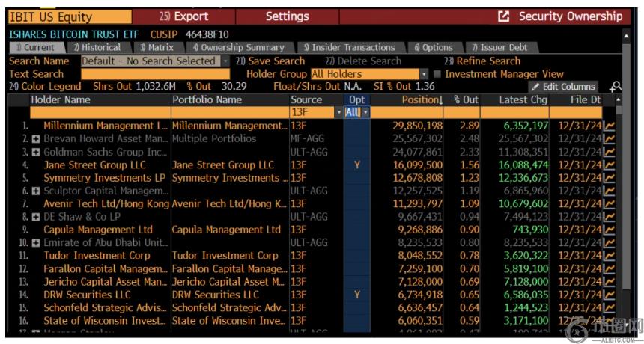Click chart icon in Capula Management row
The image size is (644, 344).
[609, 230]
